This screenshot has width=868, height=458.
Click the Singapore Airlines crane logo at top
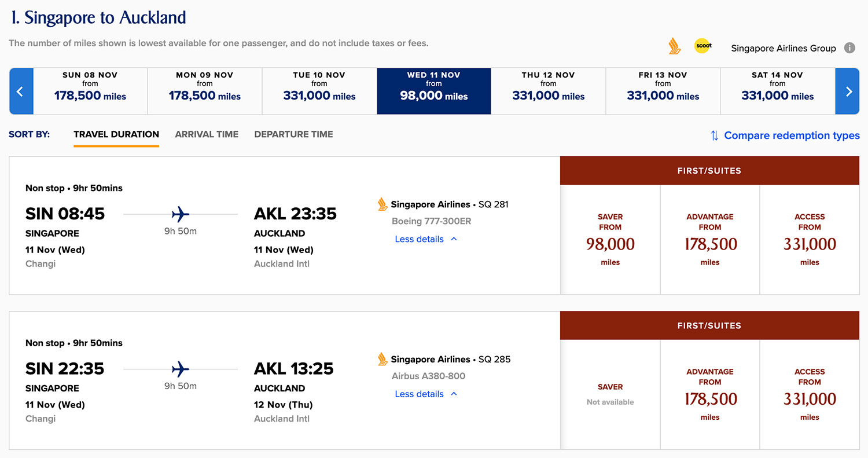(x=674, y=46)
